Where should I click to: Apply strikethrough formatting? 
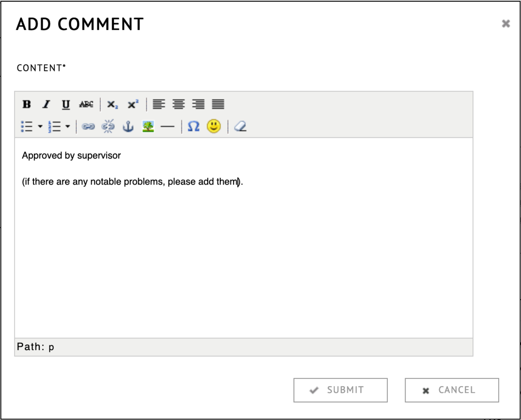point(86,104)
